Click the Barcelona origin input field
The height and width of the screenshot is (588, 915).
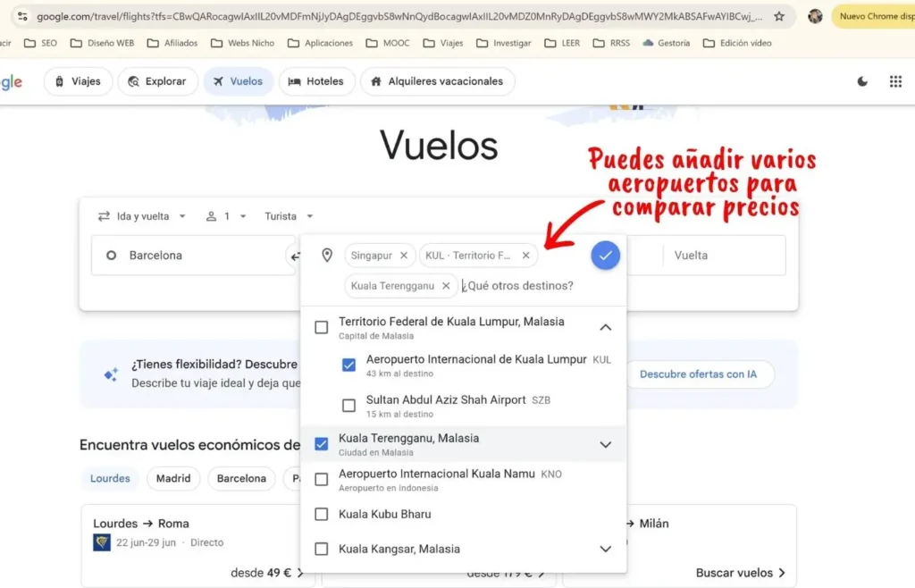[x=193, y=256]
